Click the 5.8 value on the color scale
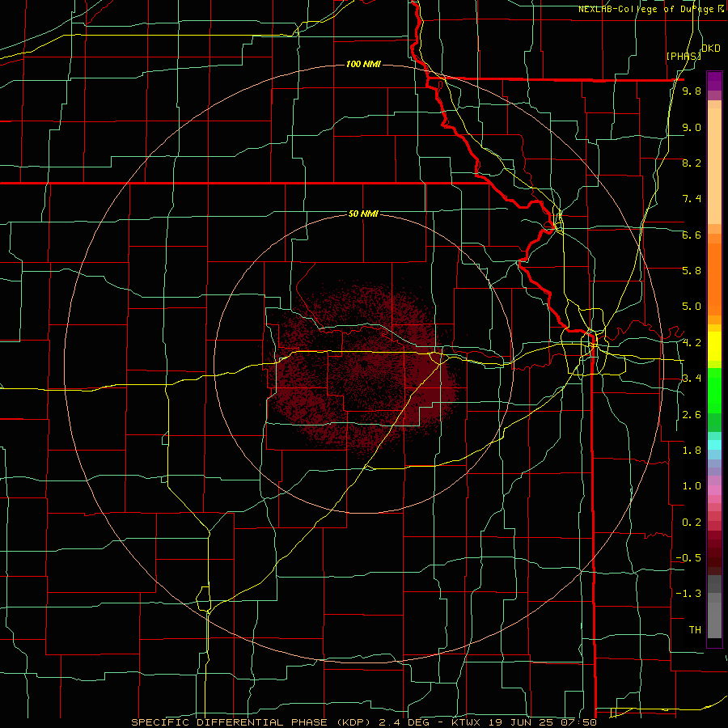This screenshot has width=728, height=728. [x=692, y=271]
